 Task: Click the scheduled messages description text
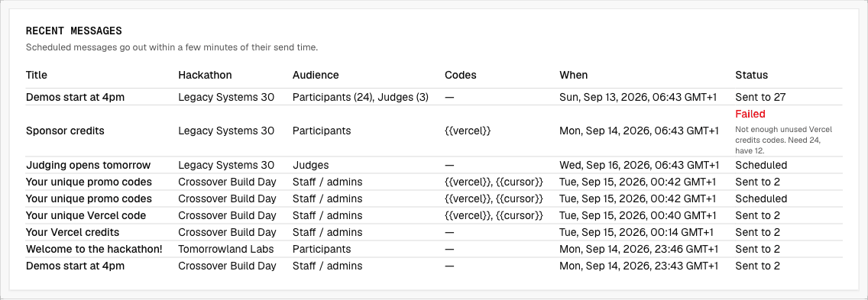pyautogui.click(x=172, y=47)
